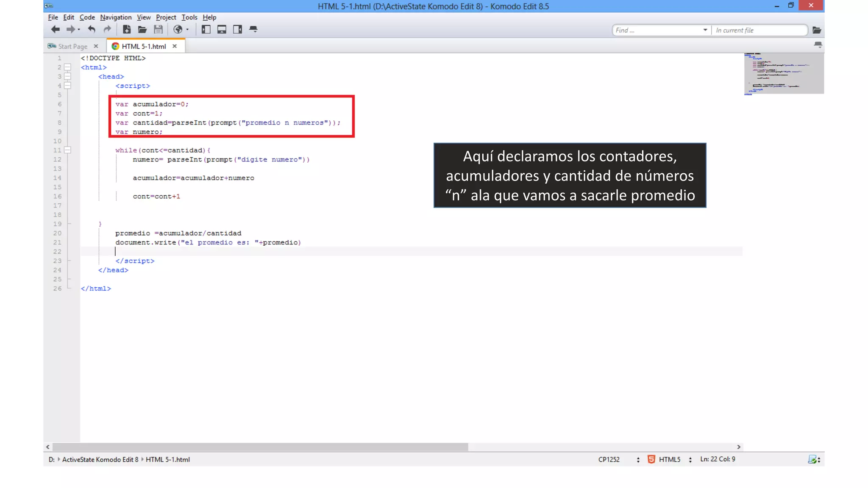This screenshot has width=868, height=488.
Task: Click the Save floppy disk icon
Action: coord(158,29)
